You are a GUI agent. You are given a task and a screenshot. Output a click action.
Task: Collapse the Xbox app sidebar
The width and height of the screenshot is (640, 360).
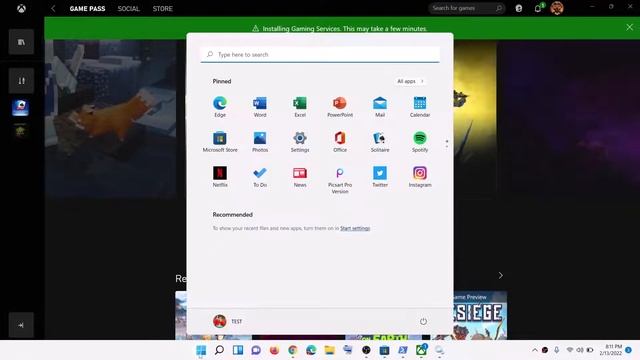[21, 325]
